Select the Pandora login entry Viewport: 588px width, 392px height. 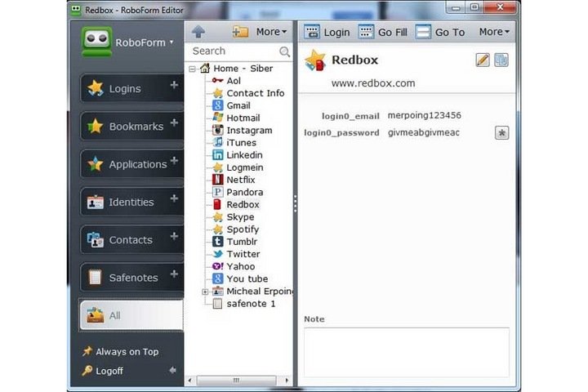pyautogui.click(x=238, y=192)
